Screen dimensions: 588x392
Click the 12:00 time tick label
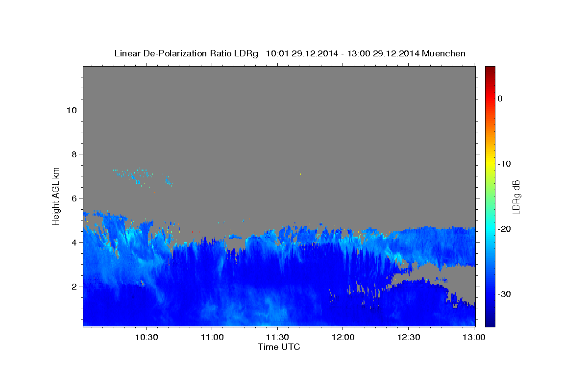pos(343,338)
